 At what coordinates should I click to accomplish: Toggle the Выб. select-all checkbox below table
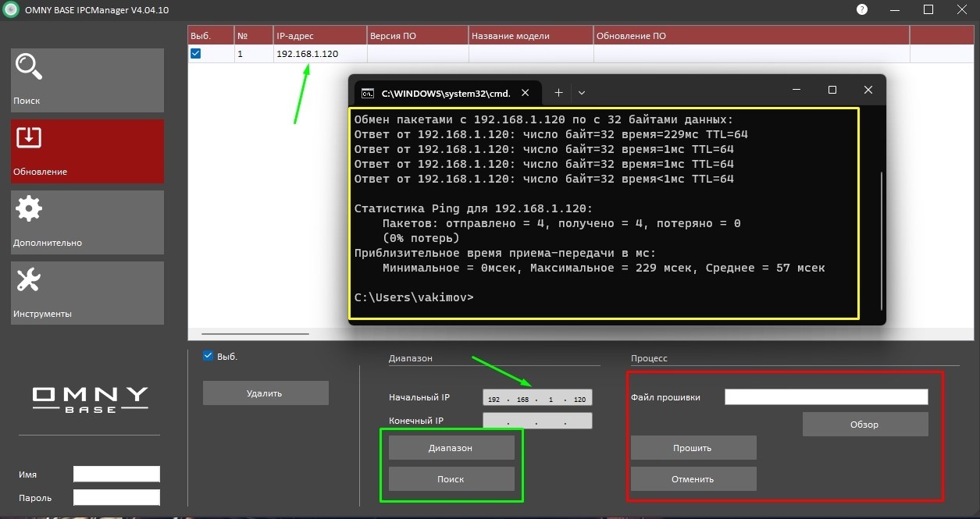[208, 356]
